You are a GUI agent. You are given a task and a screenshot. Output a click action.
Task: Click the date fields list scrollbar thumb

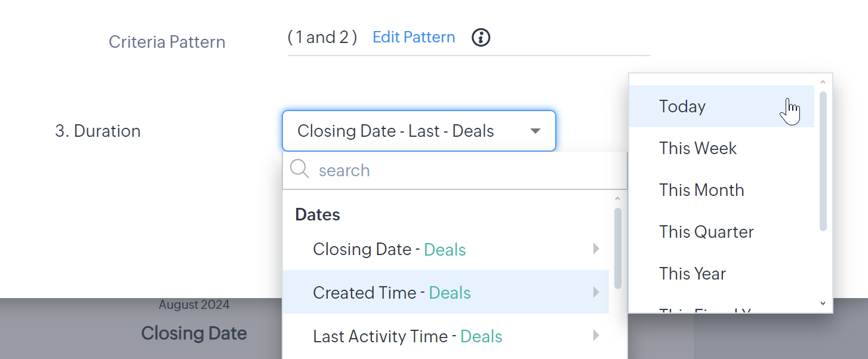pos(617,248)
